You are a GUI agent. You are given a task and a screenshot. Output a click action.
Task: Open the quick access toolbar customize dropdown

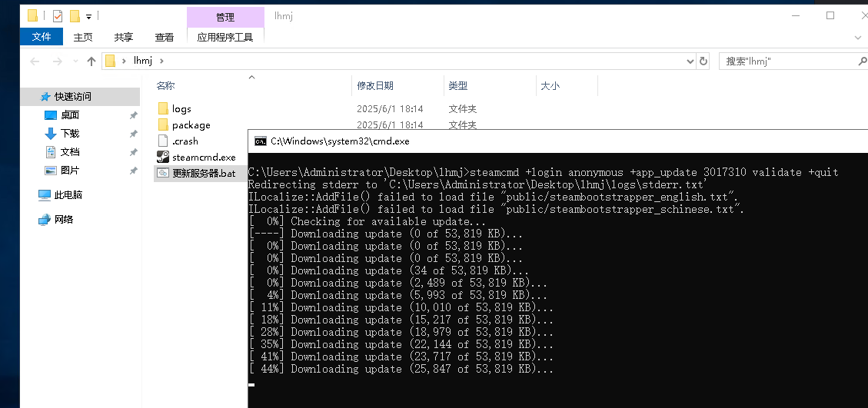pos(88,17)
